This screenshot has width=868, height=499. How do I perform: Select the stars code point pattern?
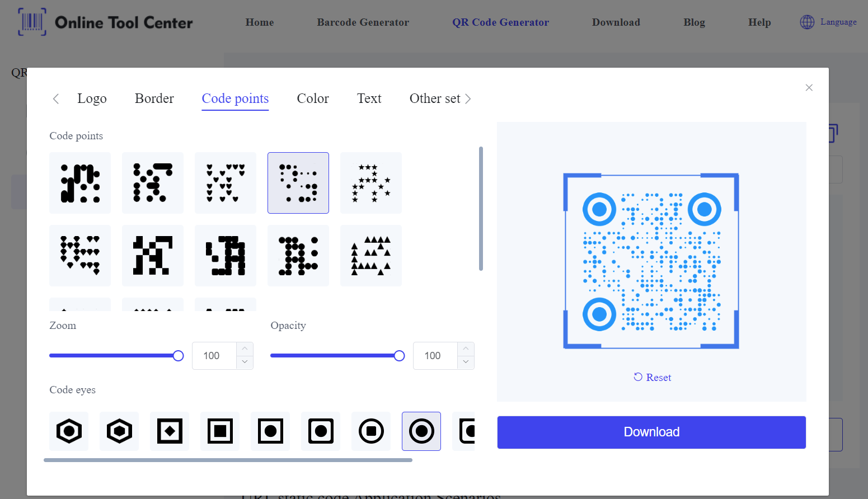click(x=371, y=183)
